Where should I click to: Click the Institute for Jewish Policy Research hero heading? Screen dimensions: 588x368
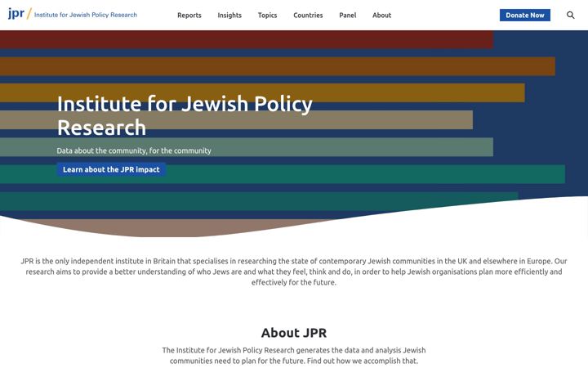(185, 115)
